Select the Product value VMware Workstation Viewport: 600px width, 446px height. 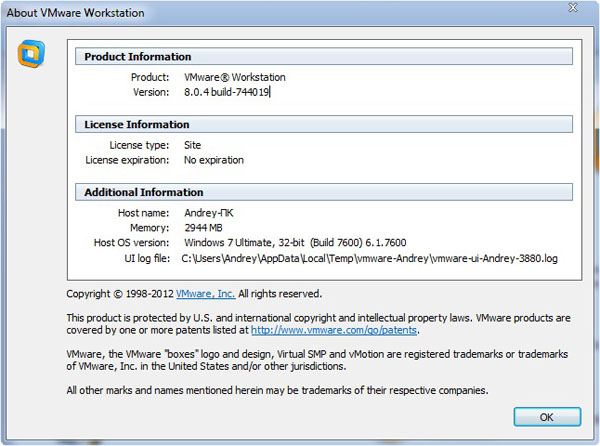coord(234,77)
